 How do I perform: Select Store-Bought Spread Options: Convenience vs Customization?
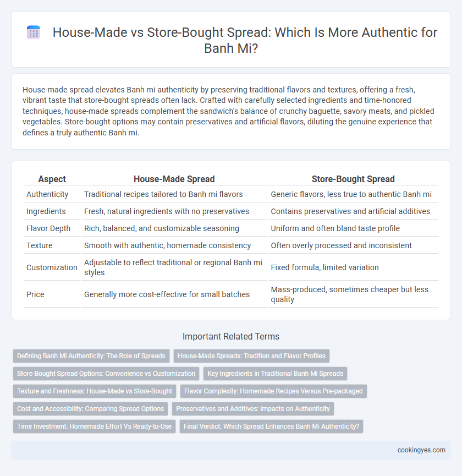106,374
